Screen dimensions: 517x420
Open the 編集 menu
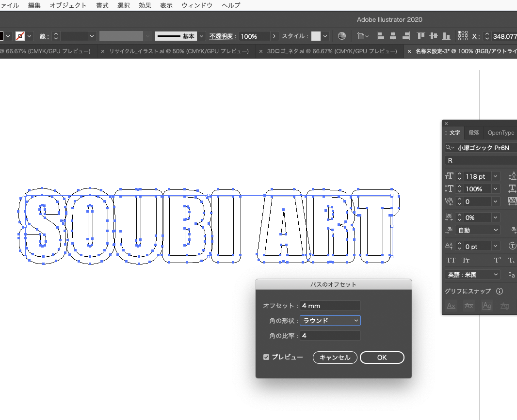pyautogui.click(x=34, y=5)
